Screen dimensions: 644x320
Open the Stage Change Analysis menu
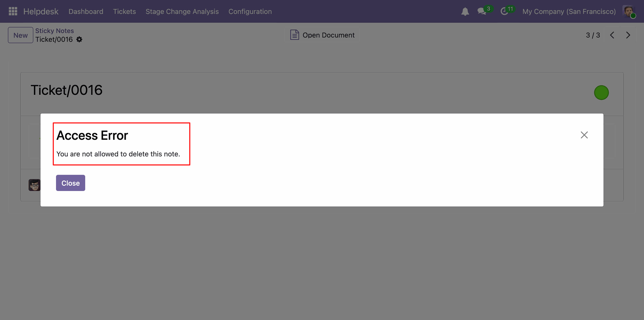pyautogui.click(x=182, y=11)
